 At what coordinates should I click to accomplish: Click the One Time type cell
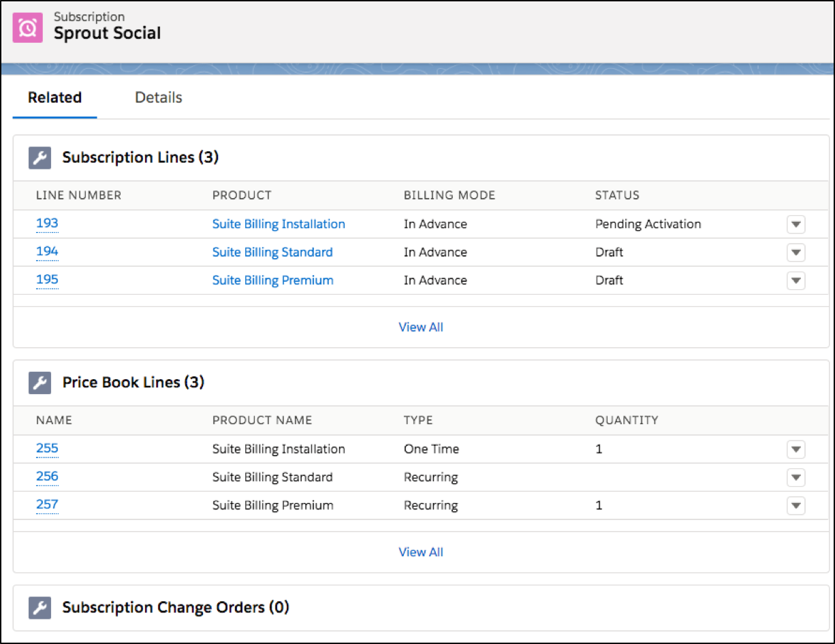click(x=431, y=449)
